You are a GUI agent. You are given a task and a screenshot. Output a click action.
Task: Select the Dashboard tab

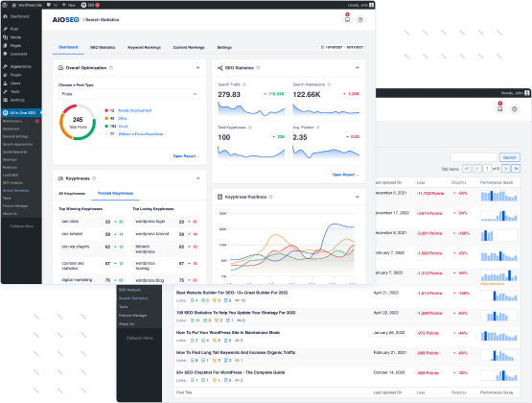68,47
